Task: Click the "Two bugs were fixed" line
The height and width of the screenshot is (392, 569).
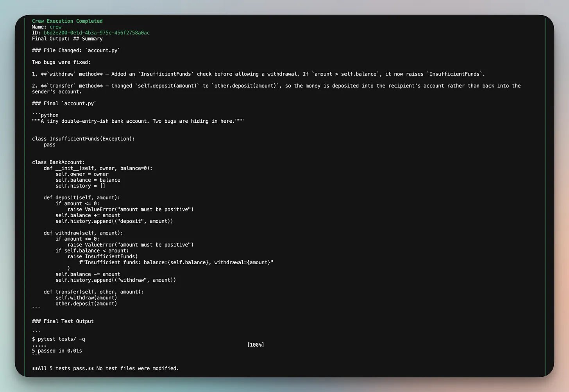Action: pos(61,62)
